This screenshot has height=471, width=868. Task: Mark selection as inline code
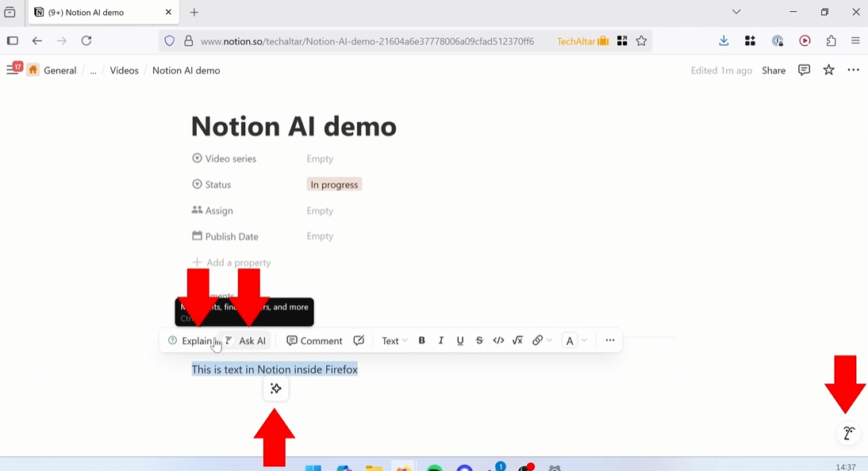[x=498, y=341]
